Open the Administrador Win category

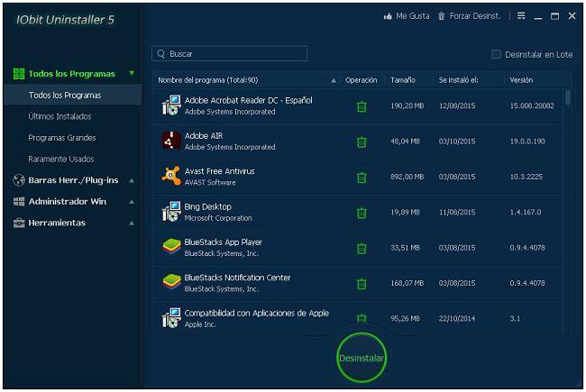[68, 202]
